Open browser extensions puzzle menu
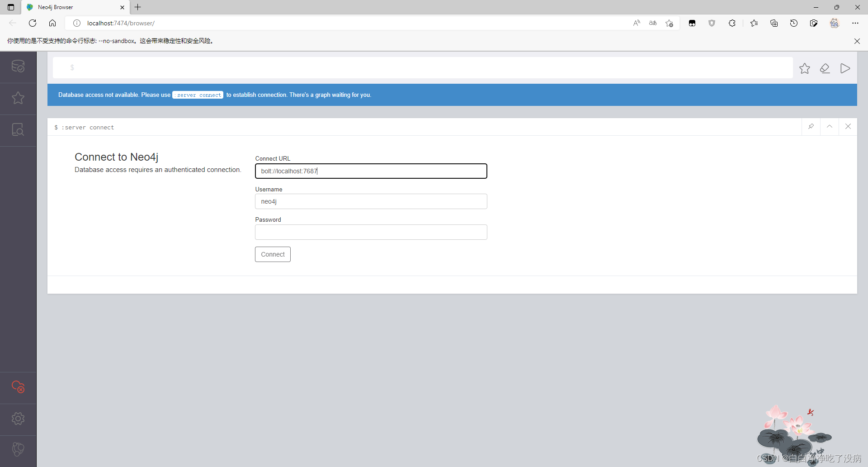Image resolution: width=868 pixels, height=467 pixels. point(732,23)
